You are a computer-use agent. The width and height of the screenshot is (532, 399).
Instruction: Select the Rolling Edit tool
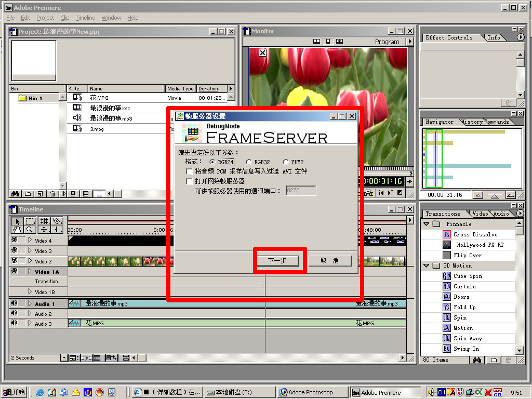click(44, 221)
